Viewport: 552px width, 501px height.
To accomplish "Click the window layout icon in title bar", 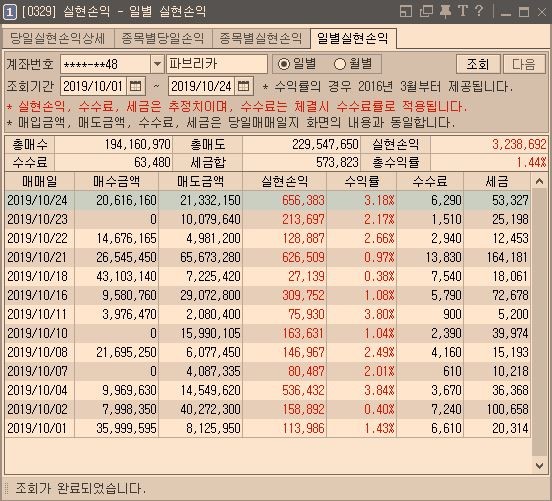I will point(406,12).
